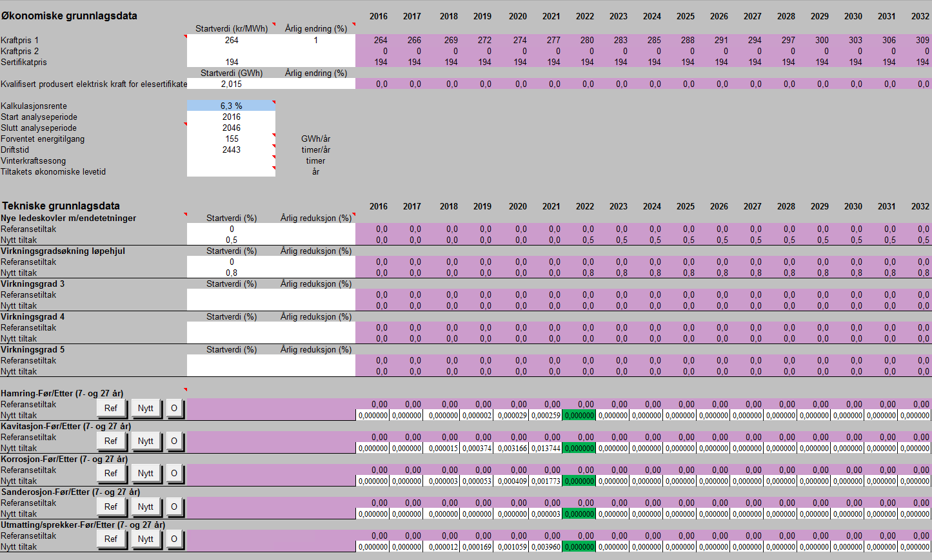
Task: Click the green 2022 cell in Korrosjon Nytt tiltak
Action: (579, 481)
